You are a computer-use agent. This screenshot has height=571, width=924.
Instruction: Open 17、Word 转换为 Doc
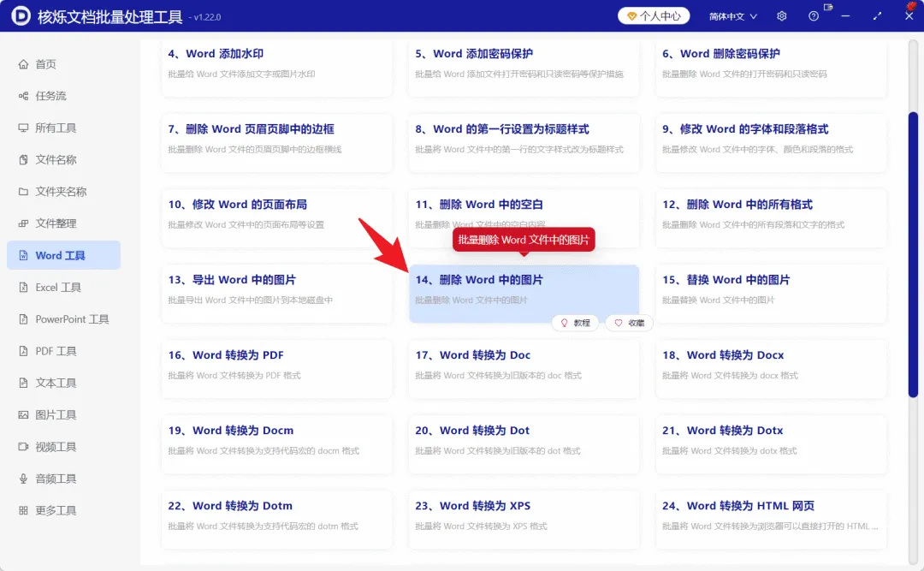pos(524,369)
